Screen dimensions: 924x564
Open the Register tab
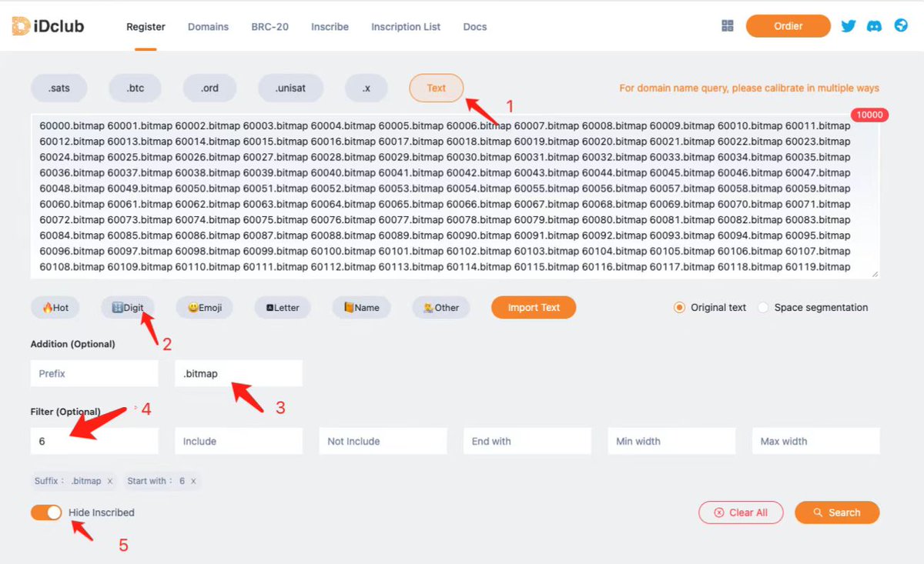[x=146, y=26]
